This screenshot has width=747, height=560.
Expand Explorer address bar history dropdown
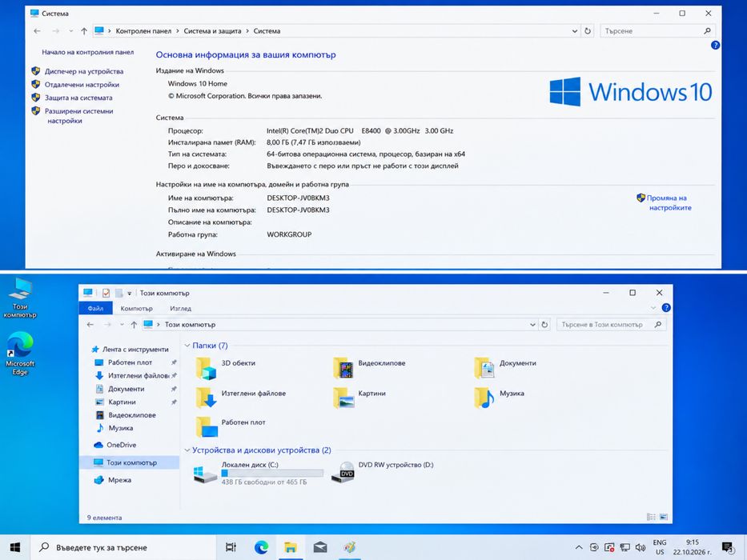532,325
